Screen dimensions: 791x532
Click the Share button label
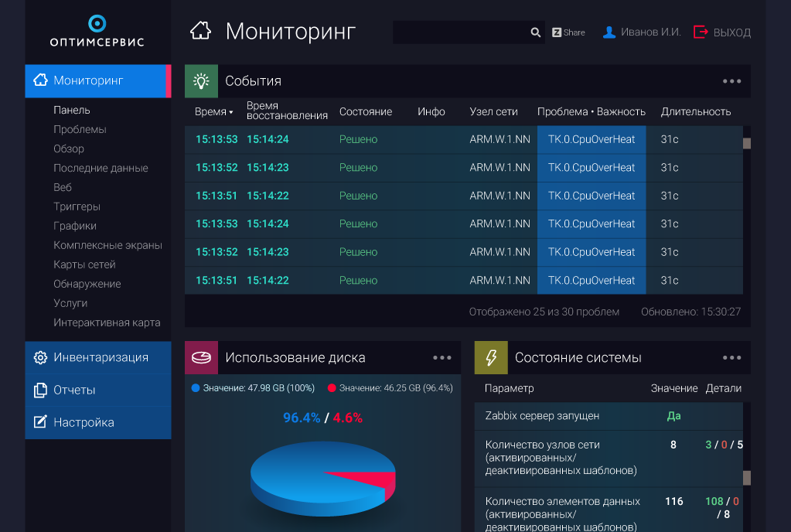point(574,32)
